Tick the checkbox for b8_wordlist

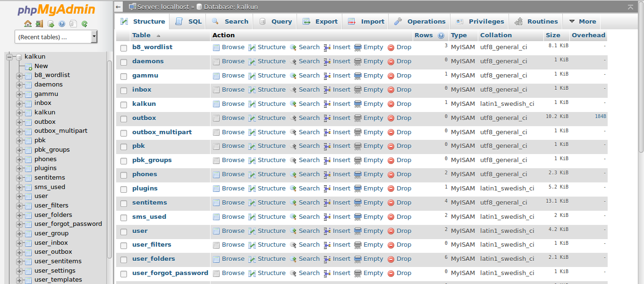124,48
